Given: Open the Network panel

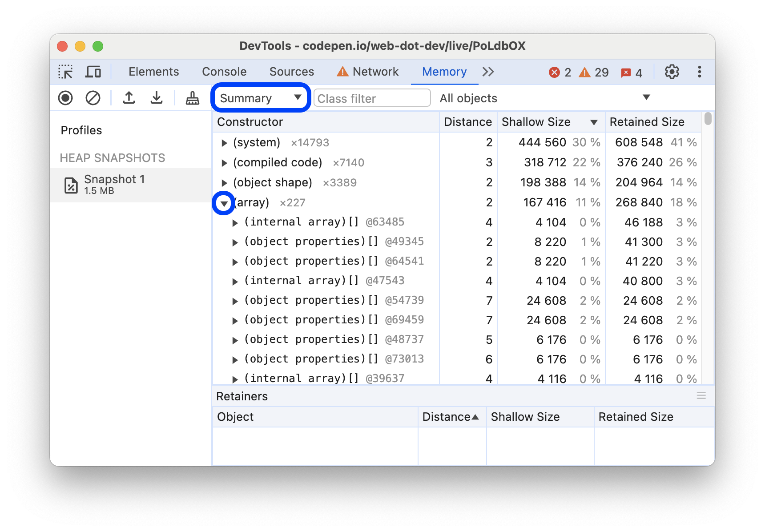Looking at the screenshot, I should coord(375,72).
